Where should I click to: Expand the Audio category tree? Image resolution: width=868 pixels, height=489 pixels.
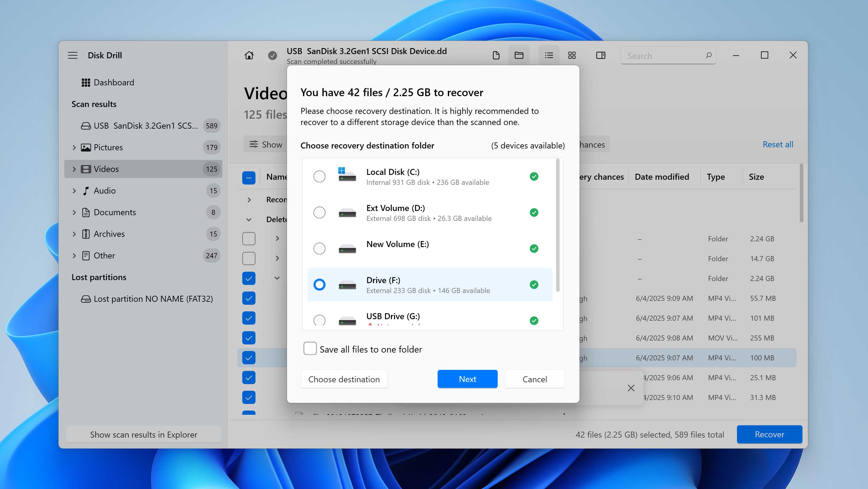pyautogui.click(x=74, y=191)
